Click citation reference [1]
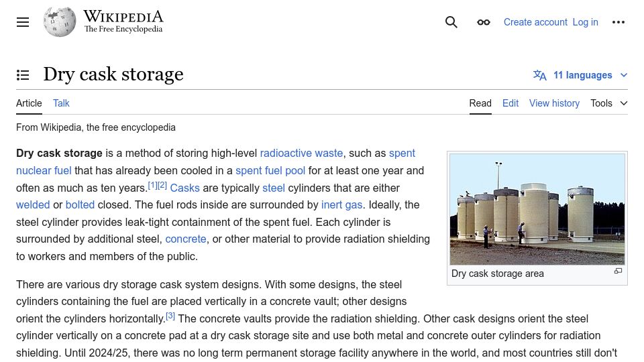 (152, 185)
